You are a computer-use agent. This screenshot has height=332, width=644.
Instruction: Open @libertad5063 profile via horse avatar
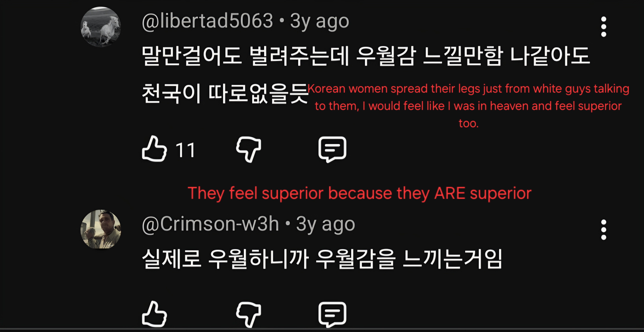[101, 27]
